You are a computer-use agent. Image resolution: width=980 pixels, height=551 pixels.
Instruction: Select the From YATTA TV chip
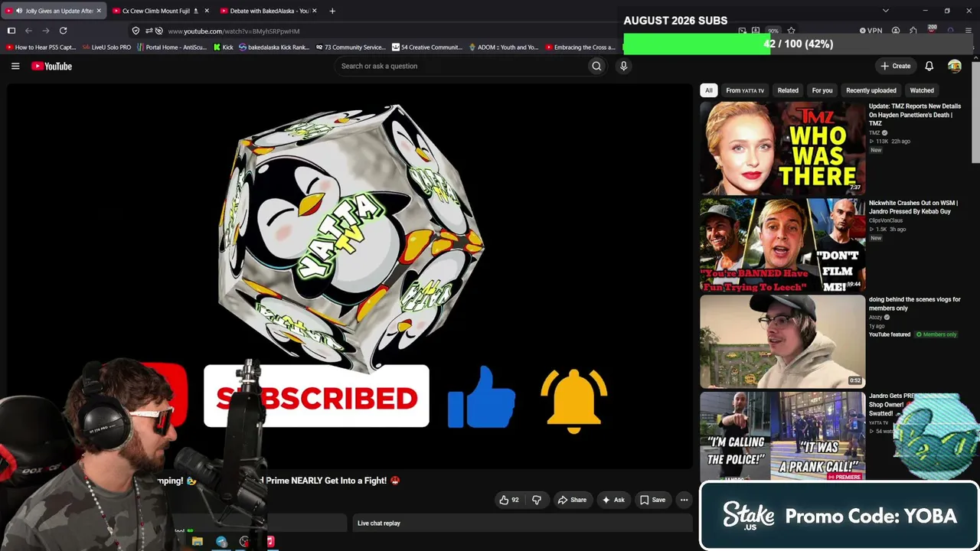click(745, 90)
